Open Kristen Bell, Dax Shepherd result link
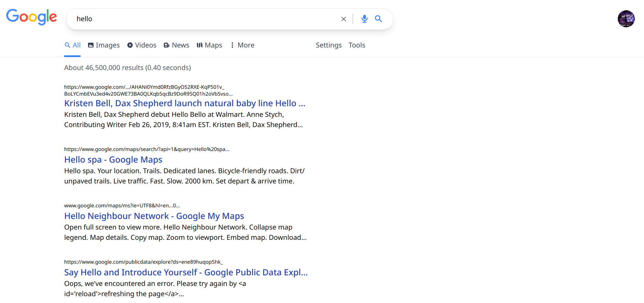Image resolution: width=644 pixels, height=303 pixels. (x=185, y=103)
